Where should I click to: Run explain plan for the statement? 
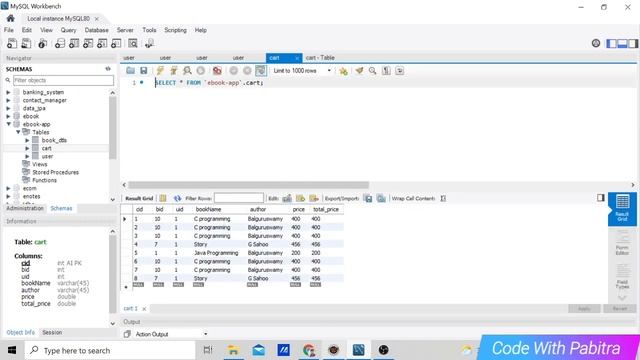[x=187, y=71]
